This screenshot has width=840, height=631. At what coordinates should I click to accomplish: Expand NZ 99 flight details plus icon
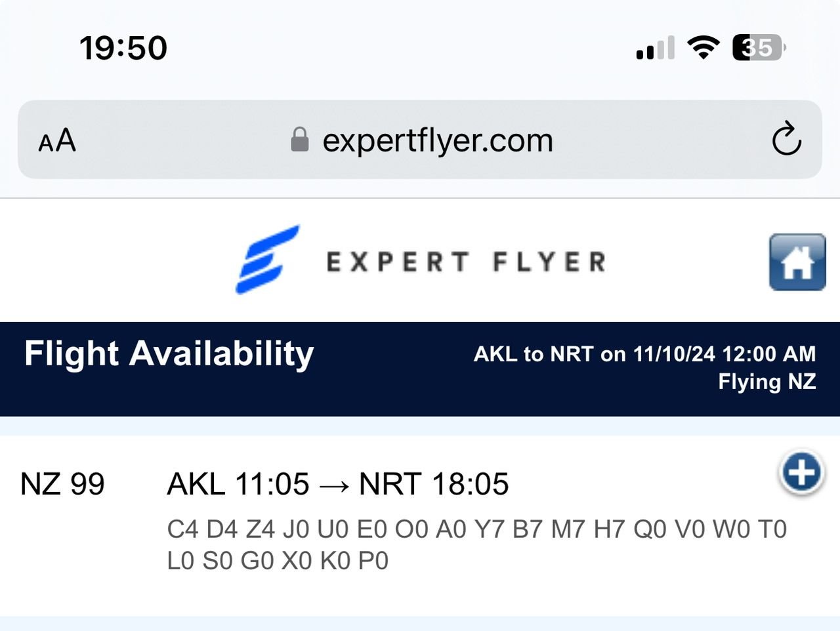(x=801, y=472)
